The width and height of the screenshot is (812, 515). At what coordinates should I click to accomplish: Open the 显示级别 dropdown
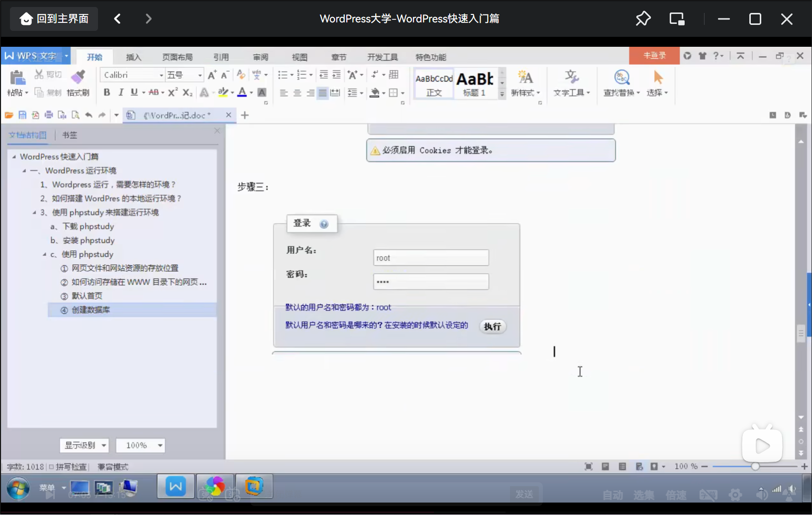pos(84,445)
